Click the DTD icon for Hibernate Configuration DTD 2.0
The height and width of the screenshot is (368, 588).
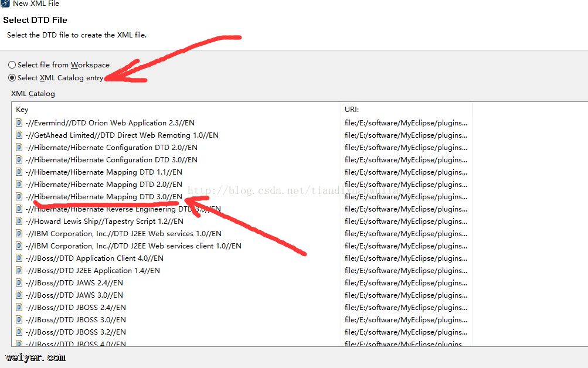(x=19, y=147)
